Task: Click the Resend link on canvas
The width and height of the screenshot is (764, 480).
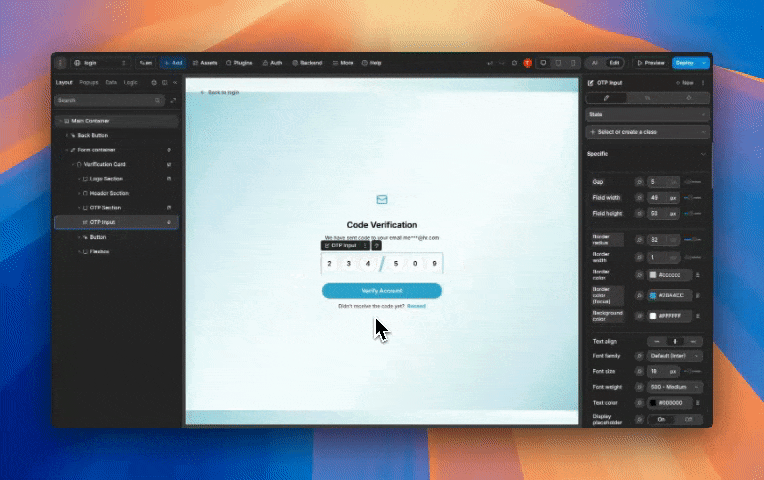Action: (416, 306)
